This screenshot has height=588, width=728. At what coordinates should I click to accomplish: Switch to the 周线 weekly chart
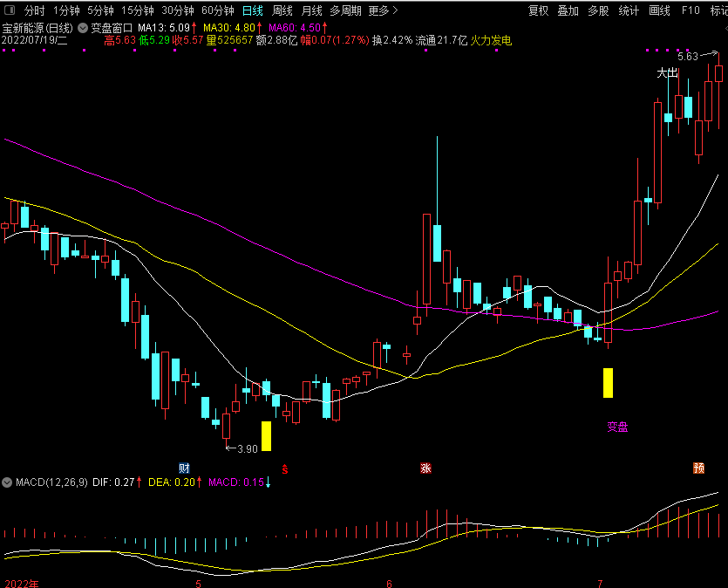tap(282, 10)
